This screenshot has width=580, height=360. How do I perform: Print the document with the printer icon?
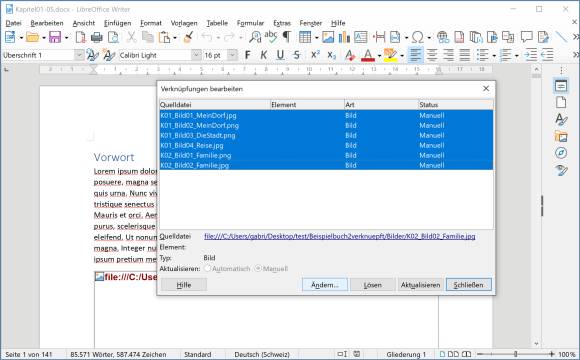click(97, 37)
